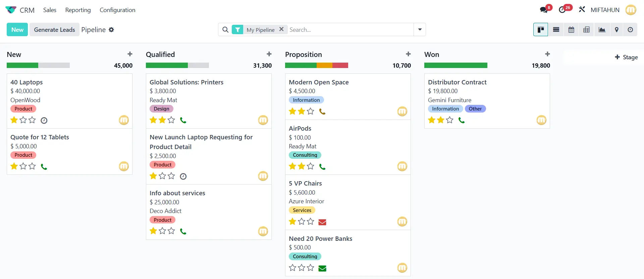Open the Reporting menu

click(78, 10)
